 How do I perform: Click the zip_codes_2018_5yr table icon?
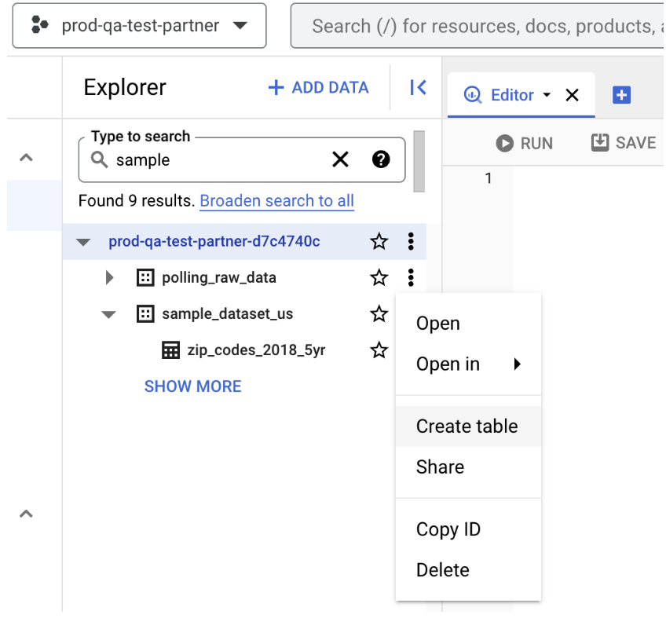coord(170,350)
